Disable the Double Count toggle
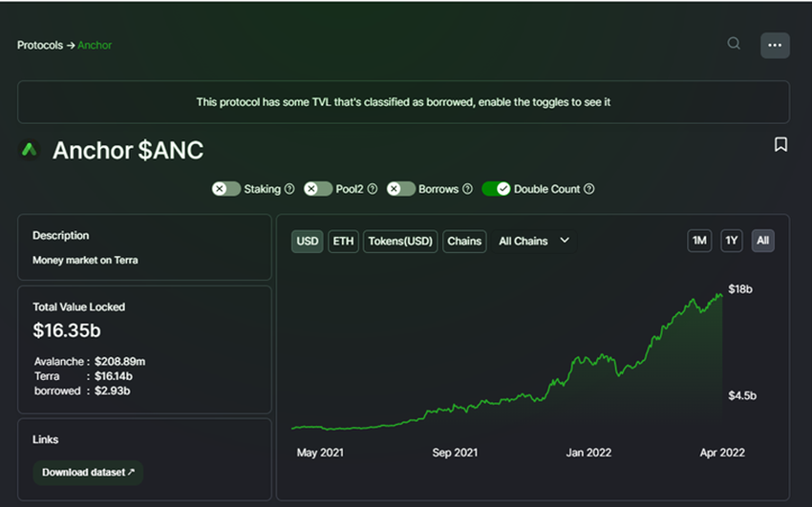 (x=496, y=189)
